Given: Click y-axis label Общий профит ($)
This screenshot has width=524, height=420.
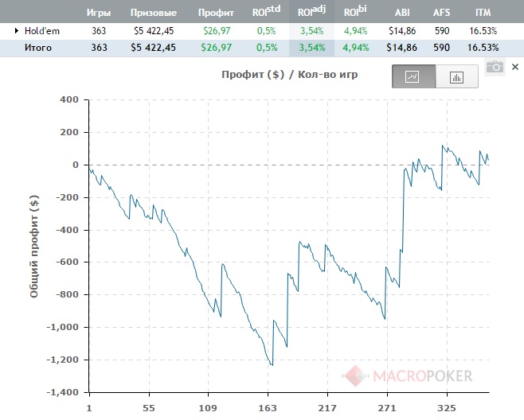Looking at the screenshot, I should (33, 247).
